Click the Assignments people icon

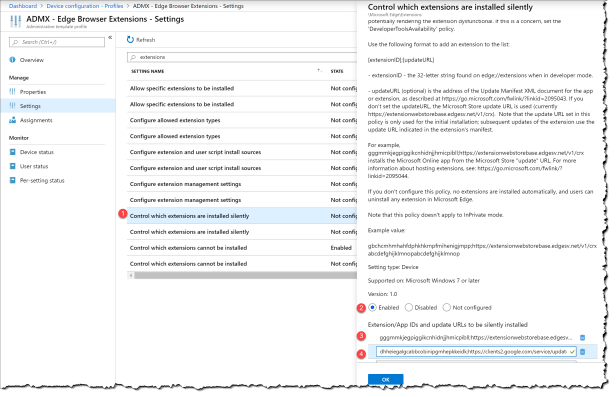coord(13,120)
